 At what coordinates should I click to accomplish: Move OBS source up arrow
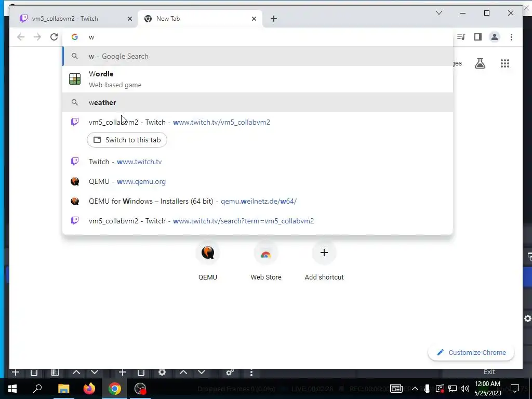tap(183, 373)
